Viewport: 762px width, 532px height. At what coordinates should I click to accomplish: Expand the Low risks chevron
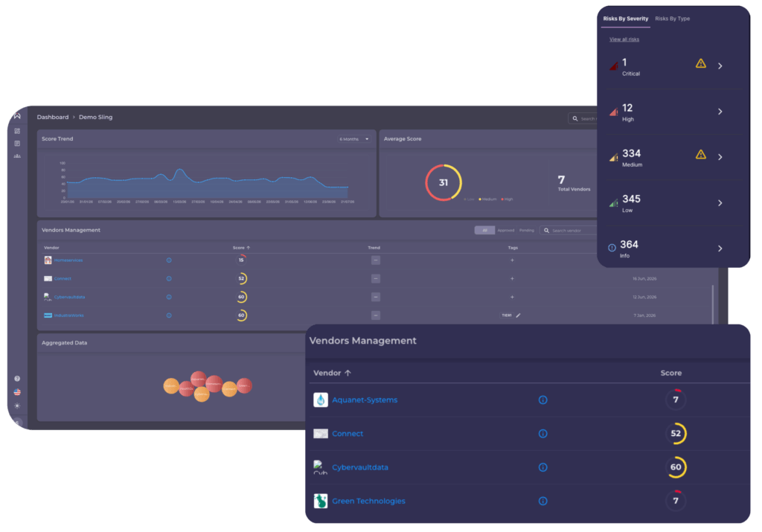point(720,203)
